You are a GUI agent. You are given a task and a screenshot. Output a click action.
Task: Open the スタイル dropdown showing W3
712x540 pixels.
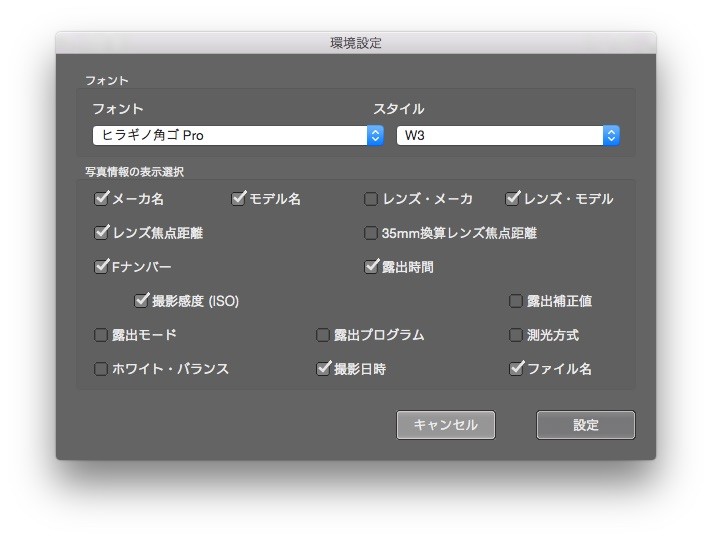508,135
